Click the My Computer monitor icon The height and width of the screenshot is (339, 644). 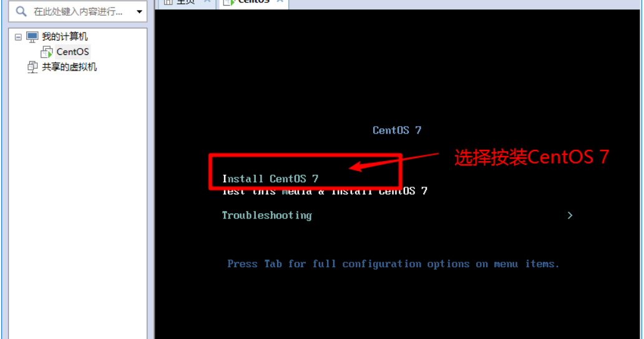[32, 37]
